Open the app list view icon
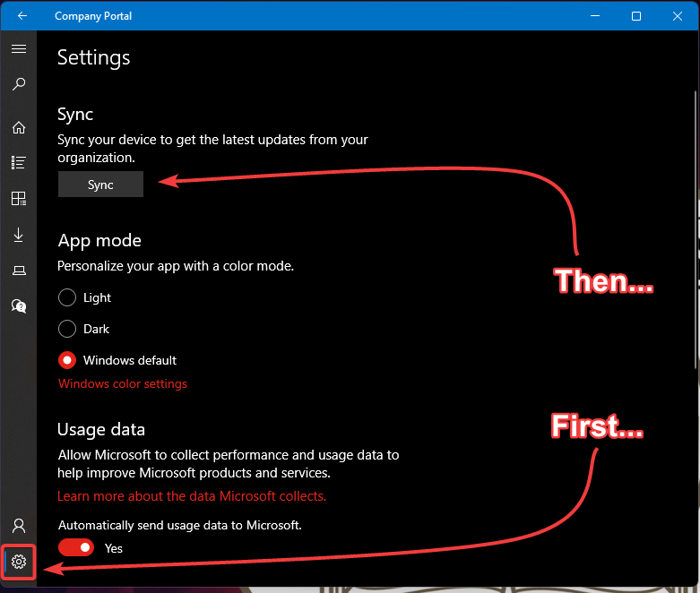Screen dimensions: 700x593 click(x=19, y=163)
